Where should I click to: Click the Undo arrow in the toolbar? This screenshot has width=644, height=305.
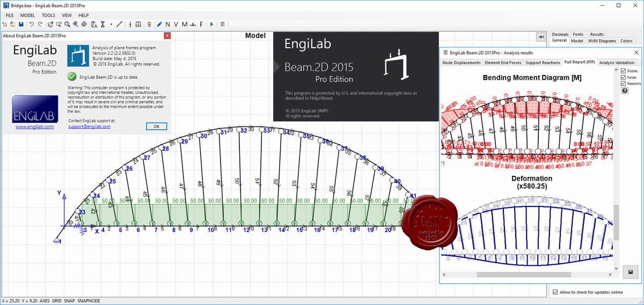(32, 24)
